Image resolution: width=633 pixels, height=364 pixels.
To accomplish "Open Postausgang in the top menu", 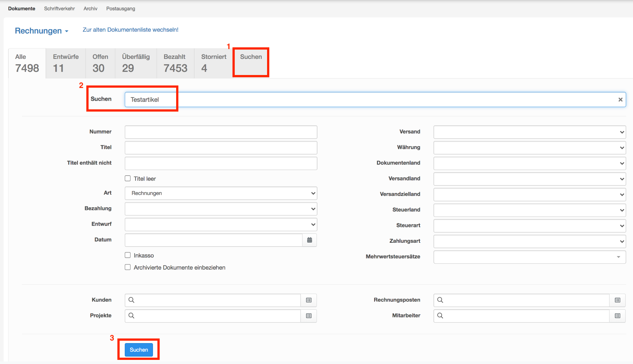I will tap(121, 9).
